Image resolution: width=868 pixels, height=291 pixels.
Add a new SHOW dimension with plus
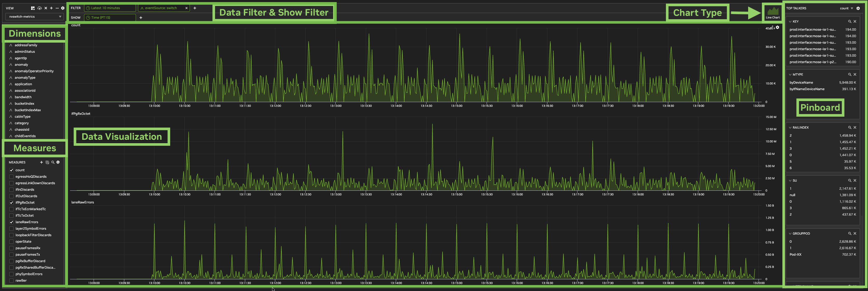141,18
